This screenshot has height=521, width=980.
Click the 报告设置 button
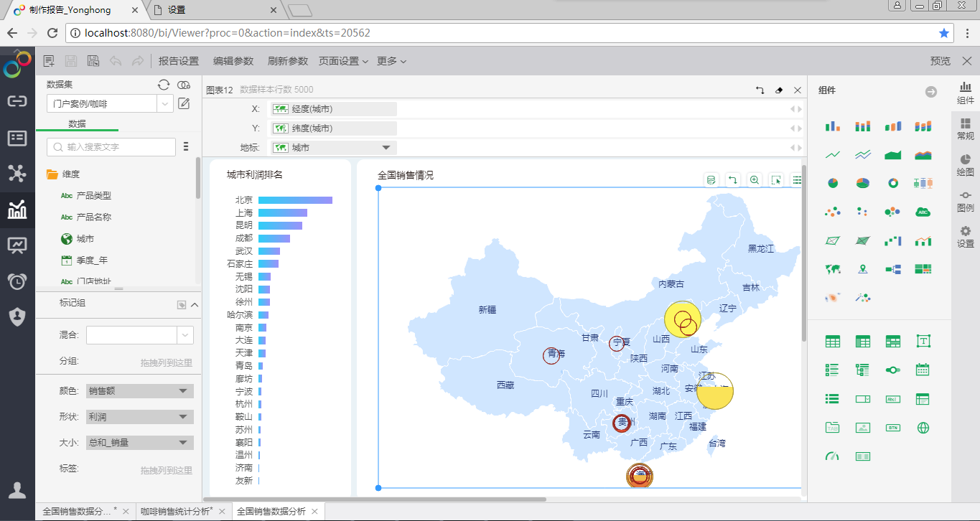click(179, 61)
